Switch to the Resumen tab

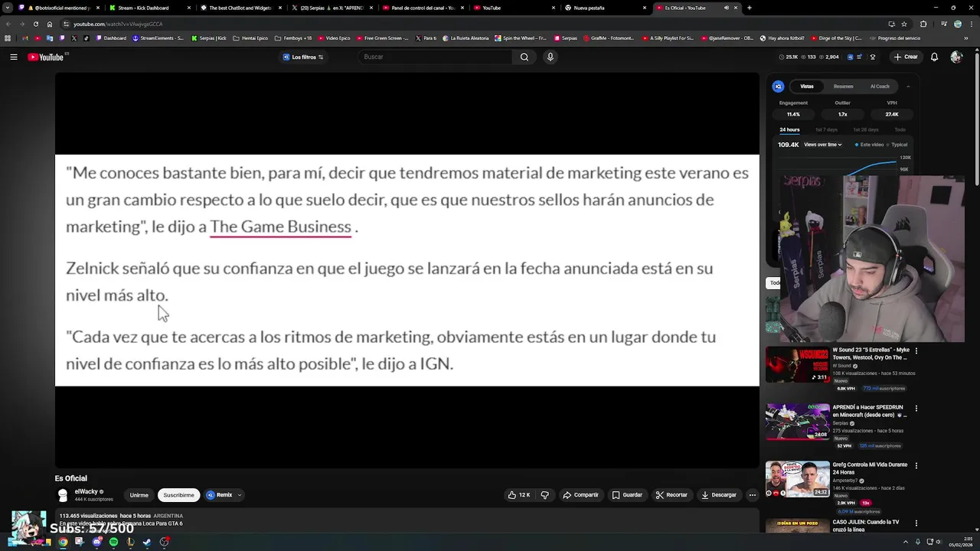[843, 86]
